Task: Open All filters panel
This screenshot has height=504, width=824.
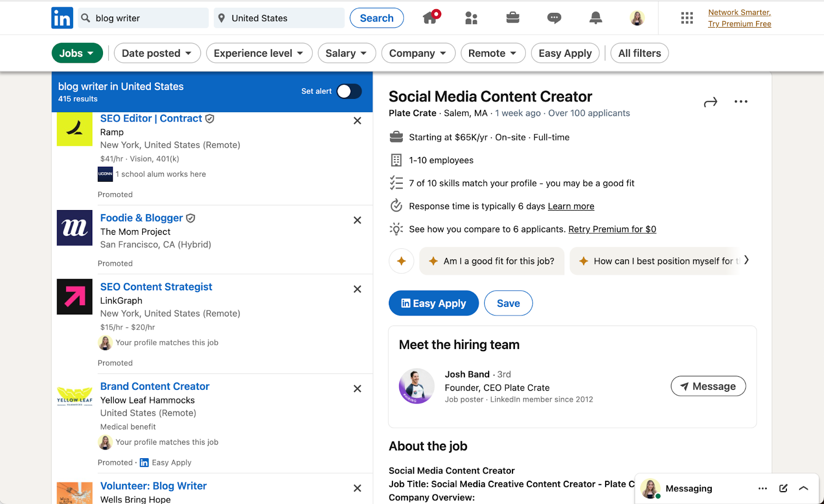Action: pos(640,53)
